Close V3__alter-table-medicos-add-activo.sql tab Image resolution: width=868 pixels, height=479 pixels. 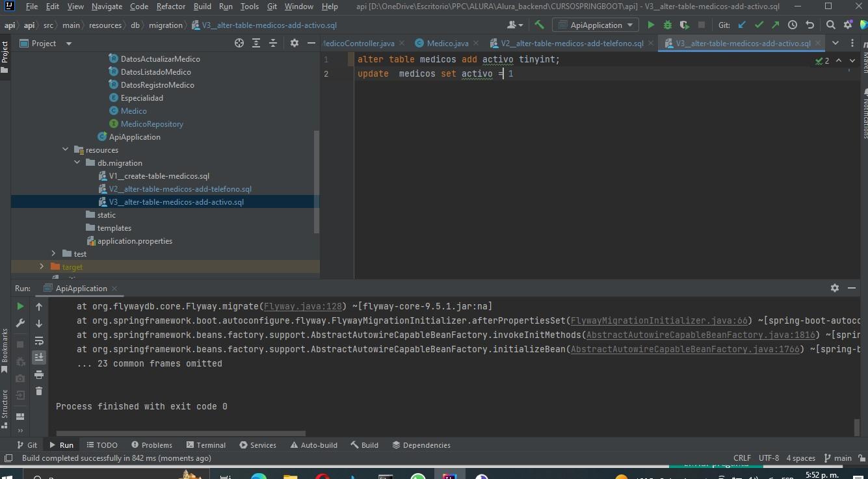tap(818, 44)
